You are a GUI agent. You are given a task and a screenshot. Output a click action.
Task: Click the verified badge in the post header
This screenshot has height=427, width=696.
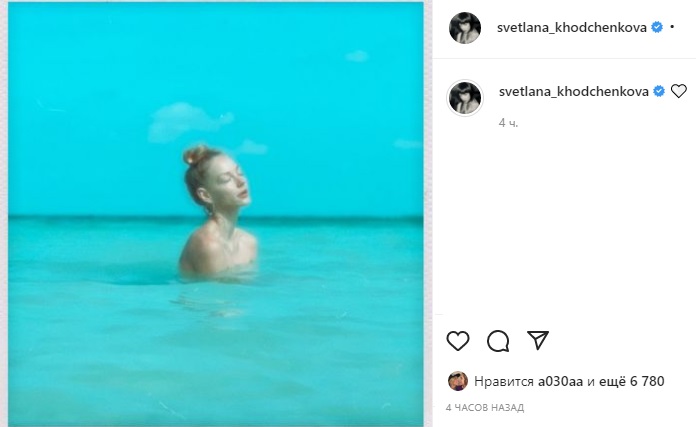pos(657,27)
